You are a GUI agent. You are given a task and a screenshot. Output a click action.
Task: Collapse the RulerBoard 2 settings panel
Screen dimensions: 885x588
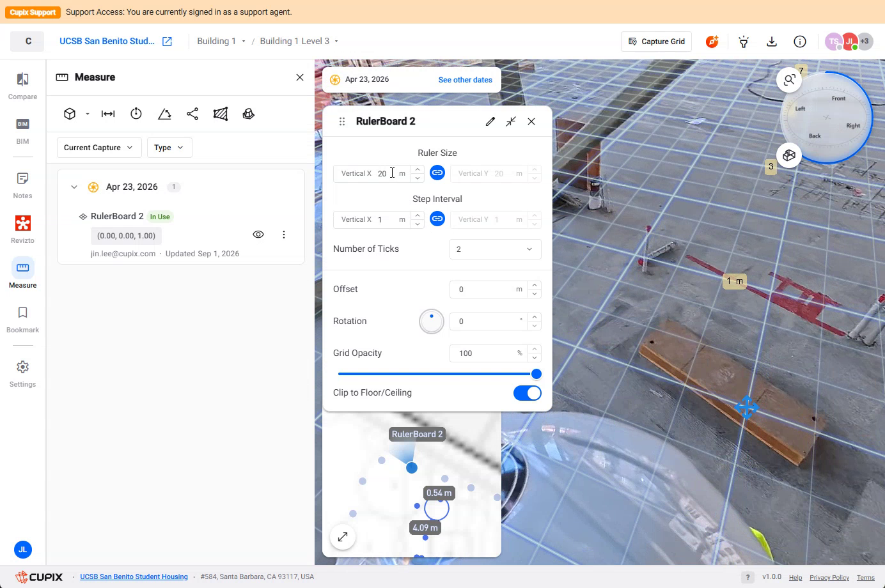(511, 121)
